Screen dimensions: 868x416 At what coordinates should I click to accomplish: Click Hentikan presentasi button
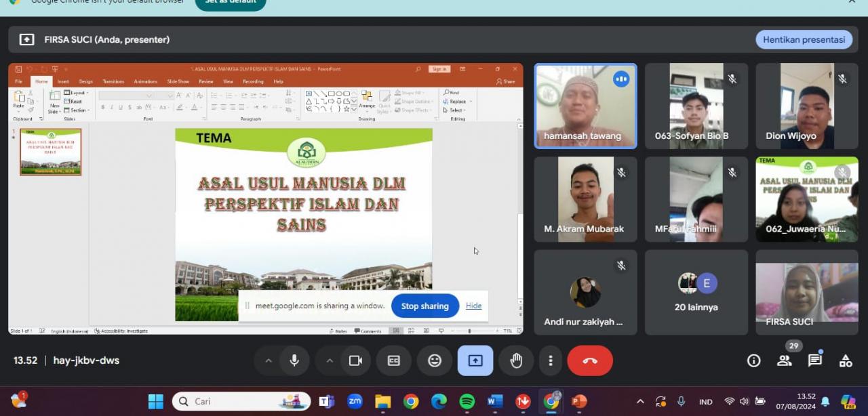(x=804, y=39)
